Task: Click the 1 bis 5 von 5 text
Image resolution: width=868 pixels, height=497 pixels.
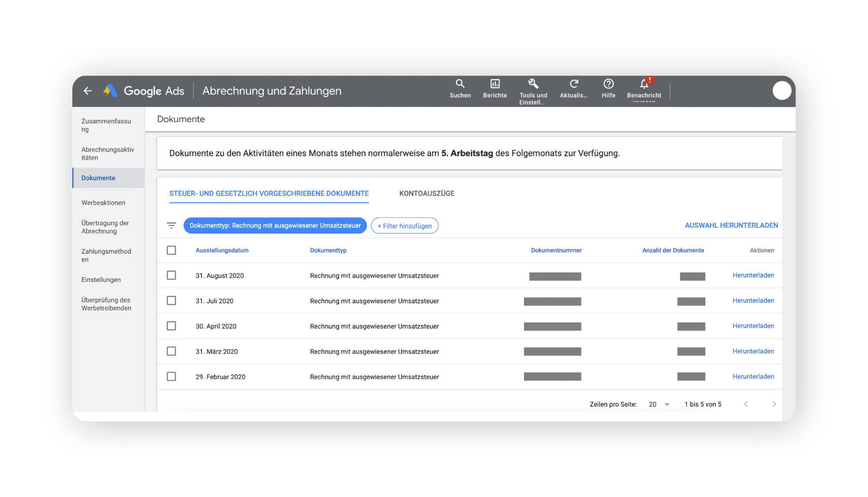Action: coord(703,404)
